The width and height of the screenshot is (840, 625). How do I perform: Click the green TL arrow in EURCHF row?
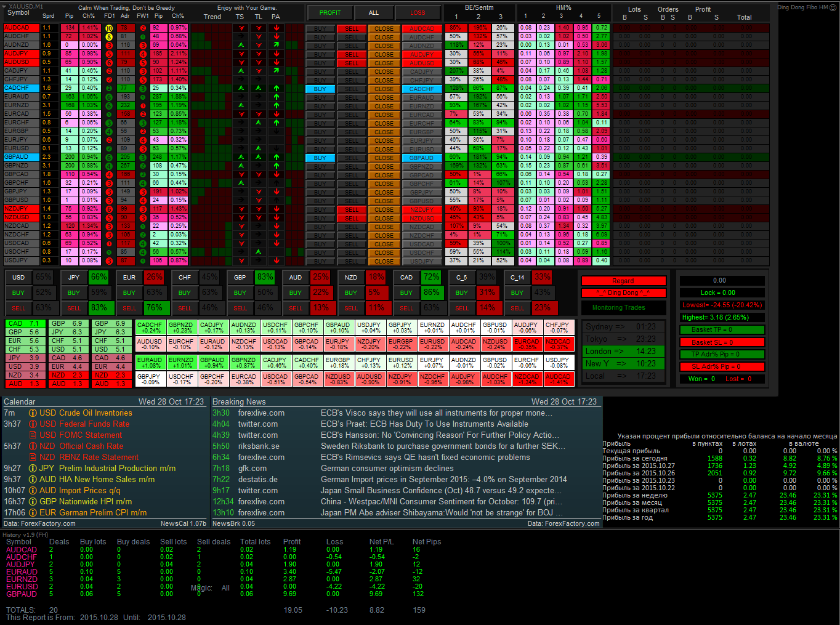tap(259, 123)
